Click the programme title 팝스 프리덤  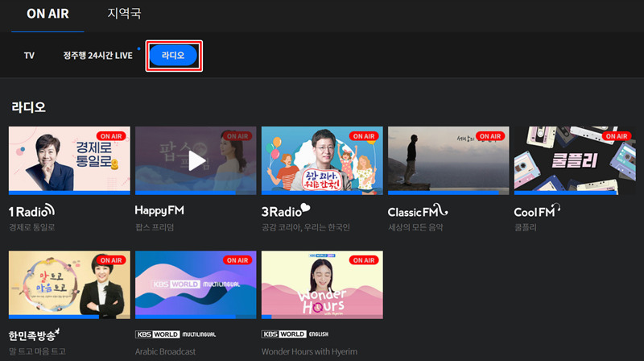tap(155, 227)
